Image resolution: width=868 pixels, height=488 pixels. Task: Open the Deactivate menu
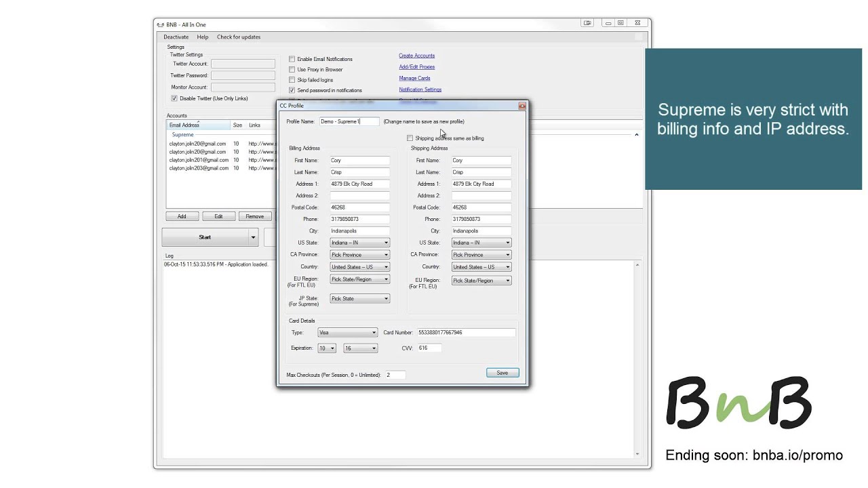coord(176,37)
